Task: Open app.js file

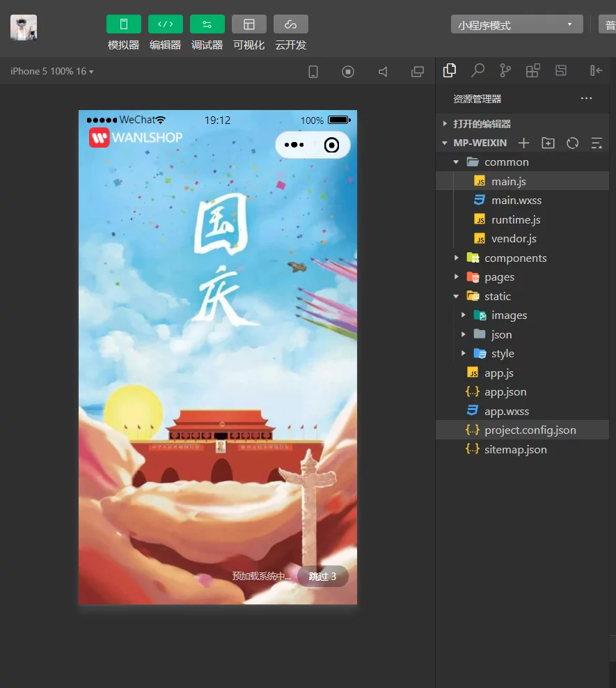Action: tap(523, 373)
